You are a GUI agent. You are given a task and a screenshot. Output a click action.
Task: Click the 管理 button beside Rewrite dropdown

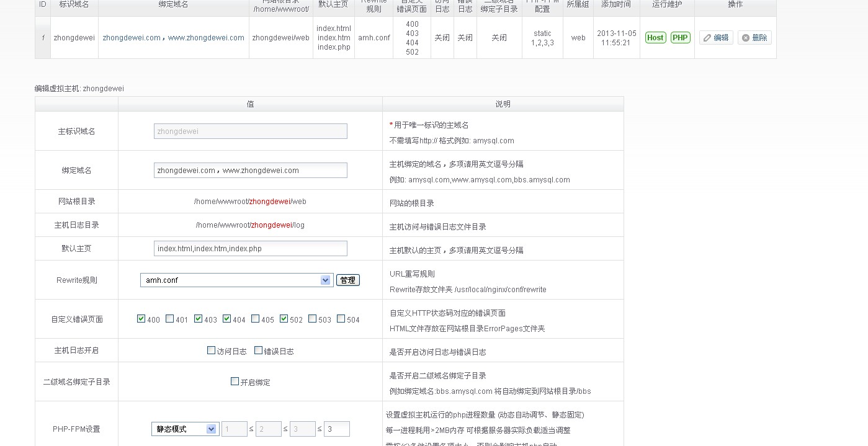click(347, 280)
